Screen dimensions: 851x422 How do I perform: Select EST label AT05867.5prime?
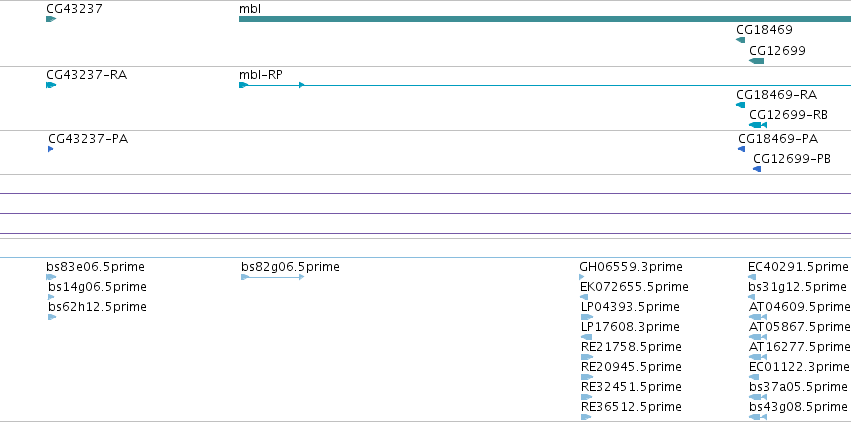(x=800, y=327)
